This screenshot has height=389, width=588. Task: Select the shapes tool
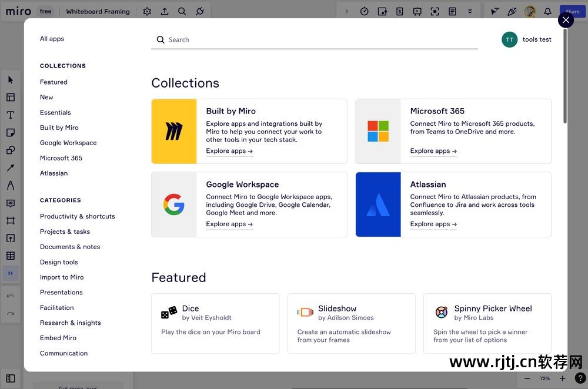point(11,150)
